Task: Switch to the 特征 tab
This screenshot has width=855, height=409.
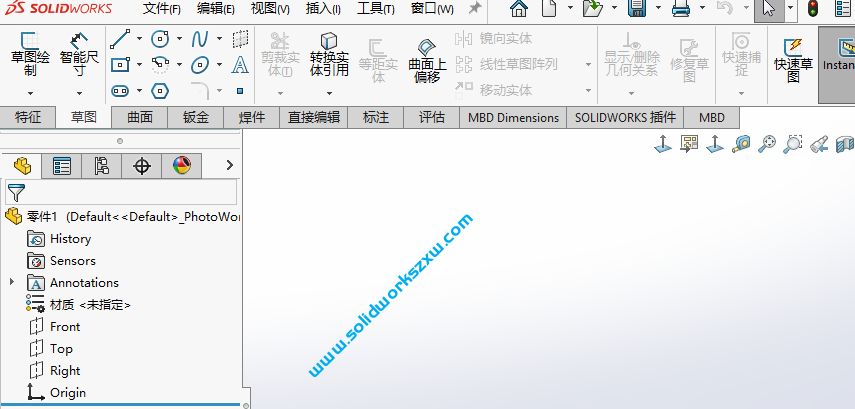Action: tap(28, 117)
